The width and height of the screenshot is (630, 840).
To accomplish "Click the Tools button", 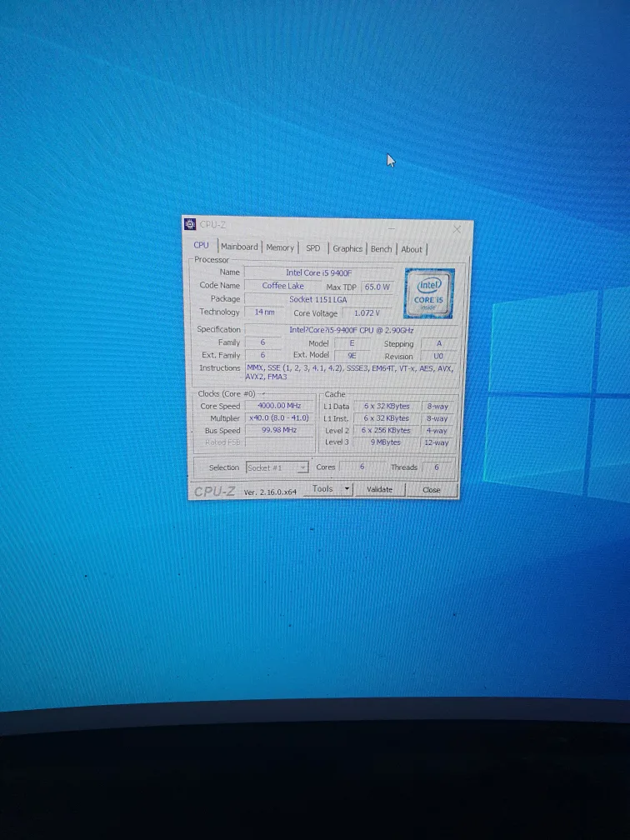I will coord(327,488).
